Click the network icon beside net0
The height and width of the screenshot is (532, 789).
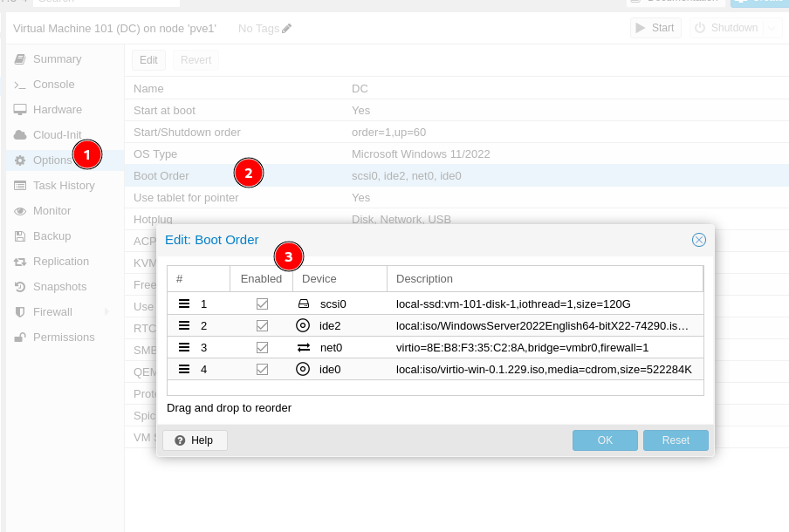coord(303,347)
